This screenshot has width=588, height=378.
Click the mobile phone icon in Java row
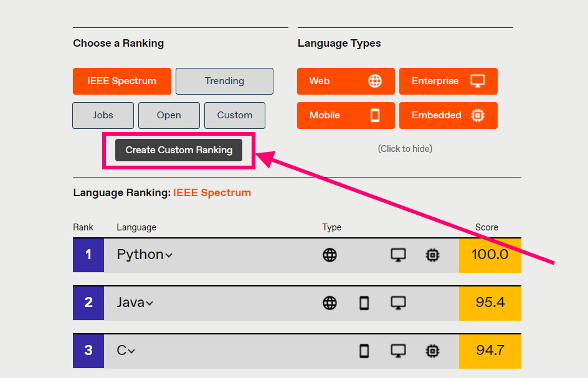pos(364,303)
